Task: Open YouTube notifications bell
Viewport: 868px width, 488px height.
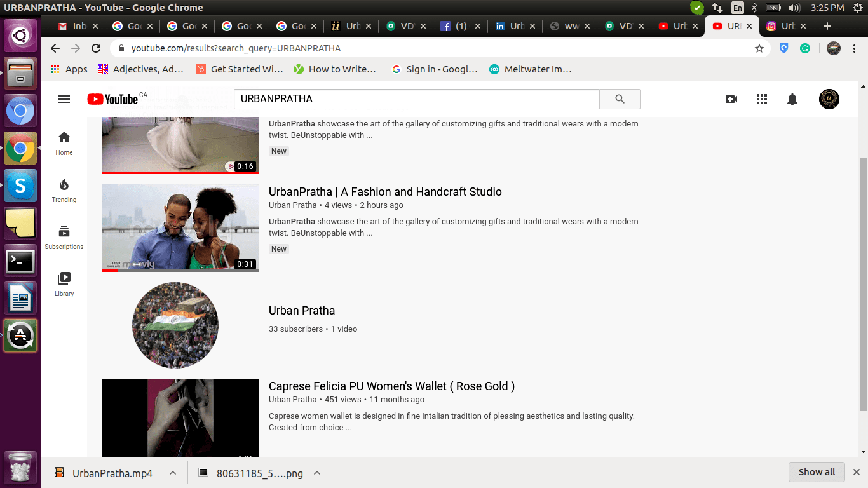Action: click(792, 99)
